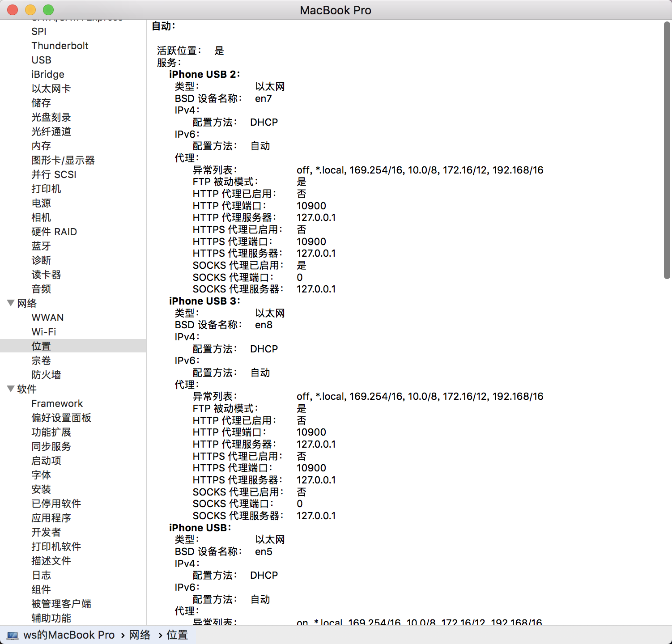
Task: Collapse the 网络 section disclosure triangle
Action: tap(11, 303)
